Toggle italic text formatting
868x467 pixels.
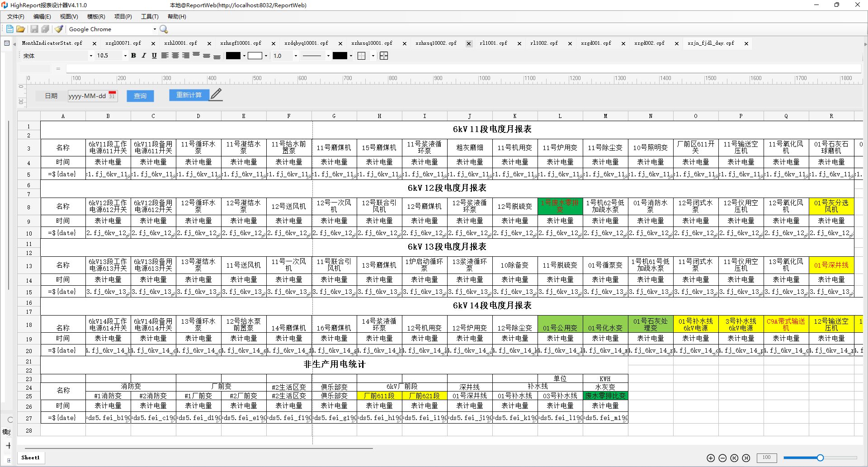click(x=144, y=56)
